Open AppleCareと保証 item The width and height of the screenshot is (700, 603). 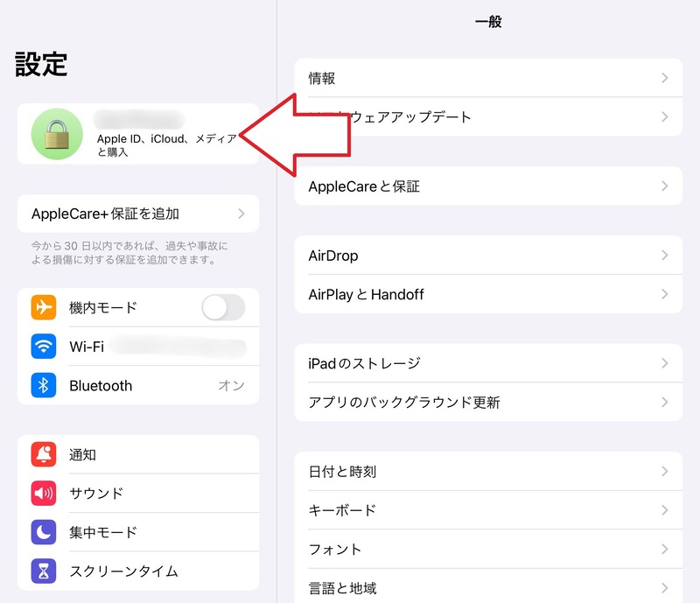coord(488,186)
